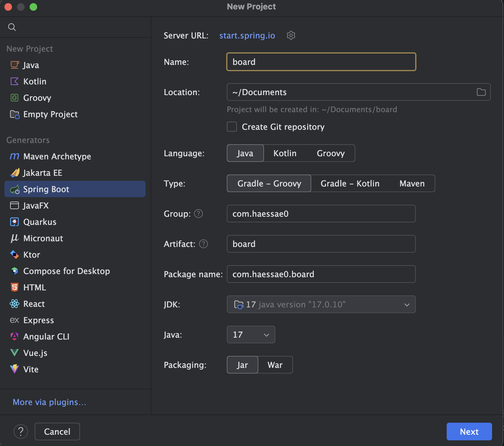The height and width of the screenshot is (446, 504).
Task: Select the Micronaut generator icon
Action: (14, 238)
